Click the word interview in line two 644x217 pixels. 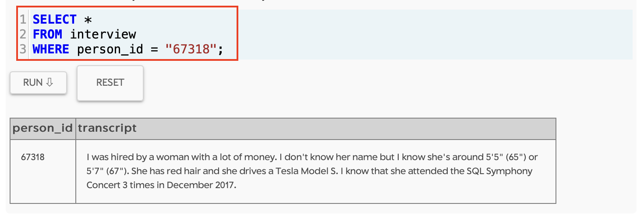[103, 34]
